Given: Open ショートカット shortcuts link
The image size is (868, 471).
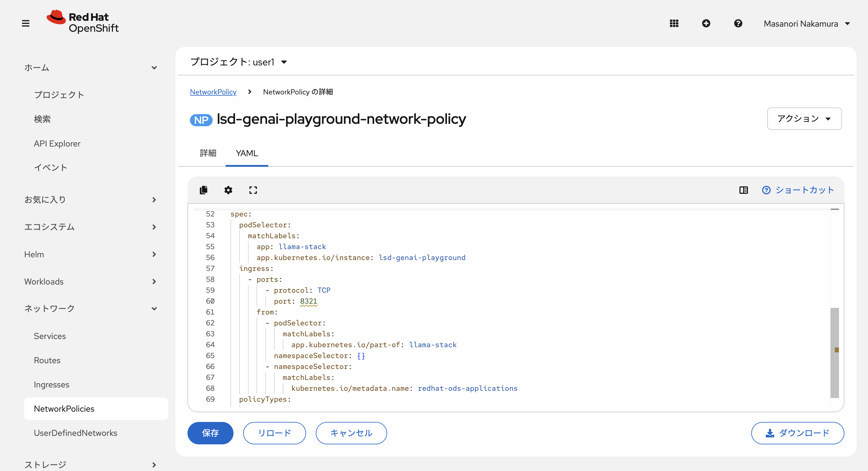Looking at the screenshot, I should point(798,190).
